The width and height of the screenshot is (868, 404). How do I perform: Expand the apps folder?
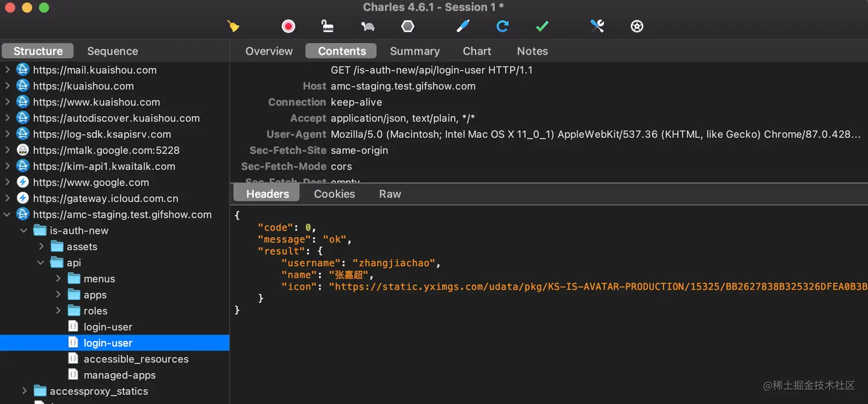click(x=58, y=295)
